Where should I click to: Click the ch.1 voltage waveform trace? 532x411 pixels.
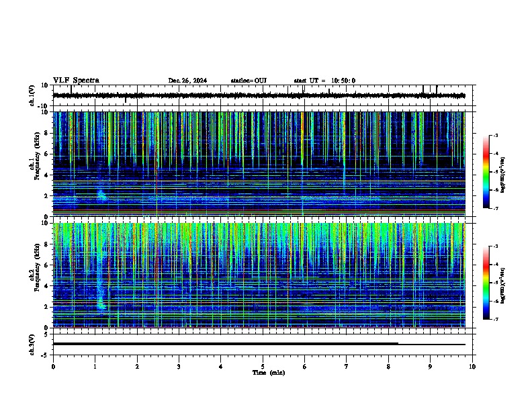[x=259, y=95]
